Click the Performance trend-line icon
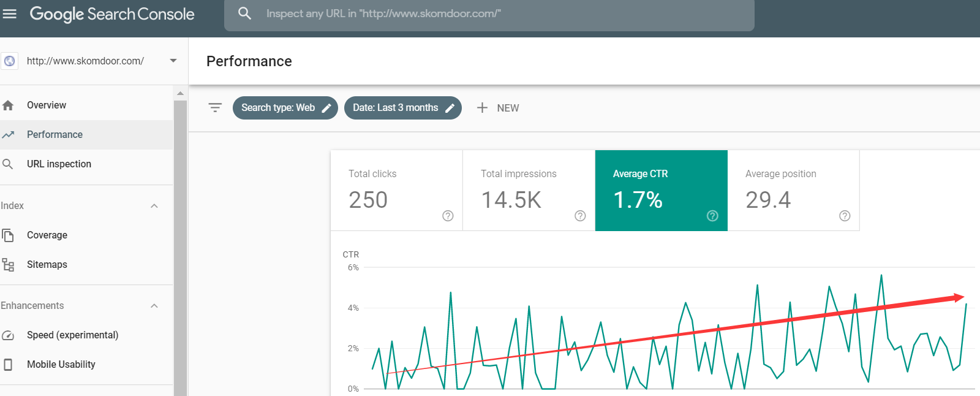The width and height of the screenshot is (980, 396). pos(8,135)
